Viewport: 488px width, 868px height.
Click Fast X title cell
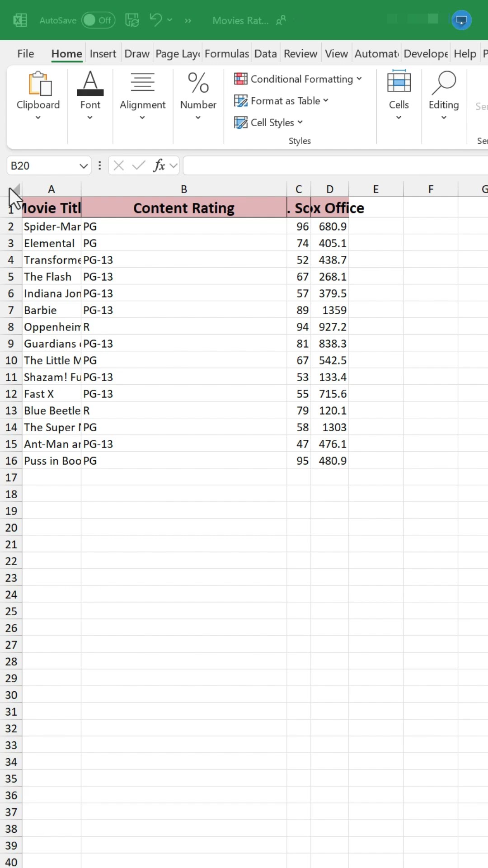(52, 394)
